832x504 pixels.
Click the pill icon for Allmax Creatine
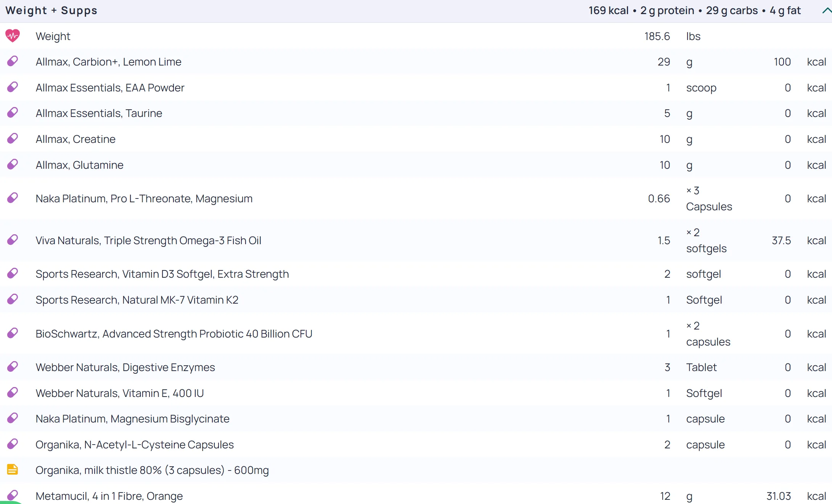13,139
